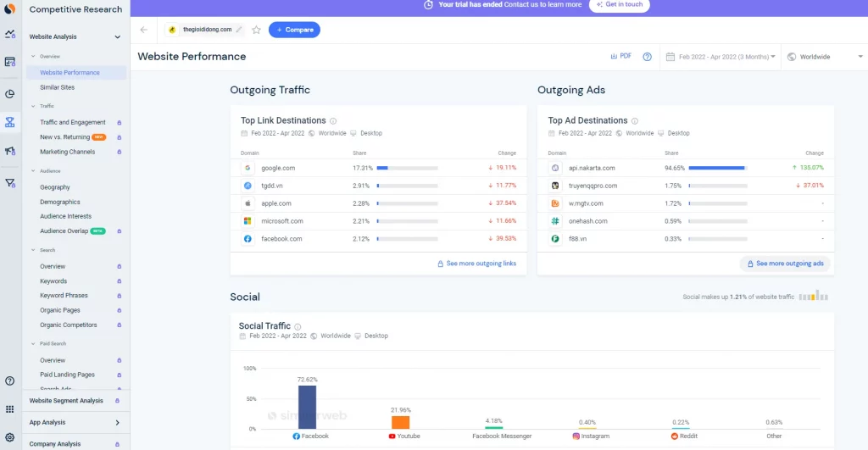Select the competitive research icon in left rail
Viewport: 868px width, 450px height.
(10, 122)
